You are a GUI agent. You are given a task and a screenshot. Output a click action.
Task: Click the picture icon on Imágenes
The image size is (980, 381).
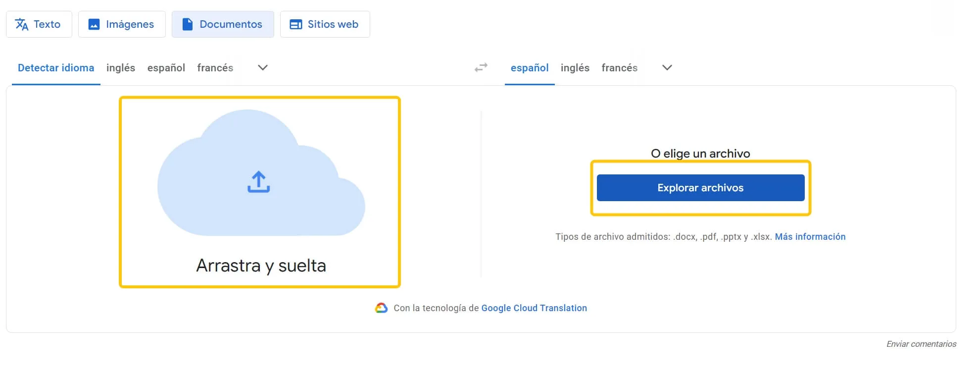click(94, 24)
